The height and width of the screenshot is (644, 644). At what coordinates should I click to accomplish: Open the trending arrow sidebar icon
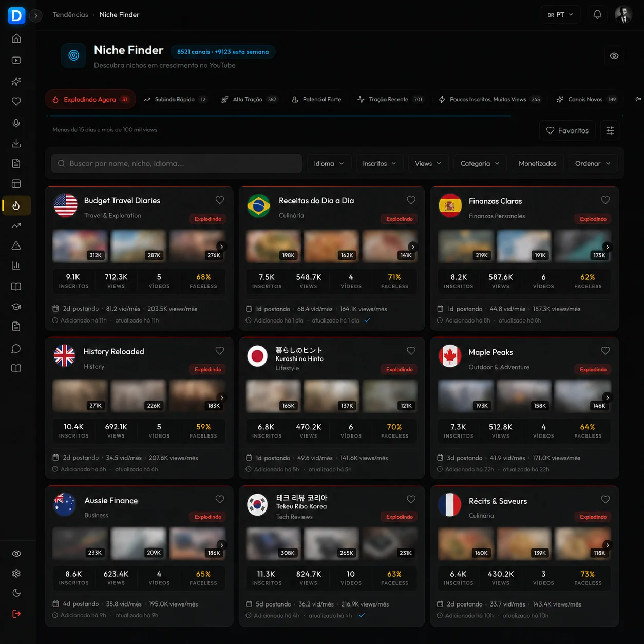click(x=16, y=225)
